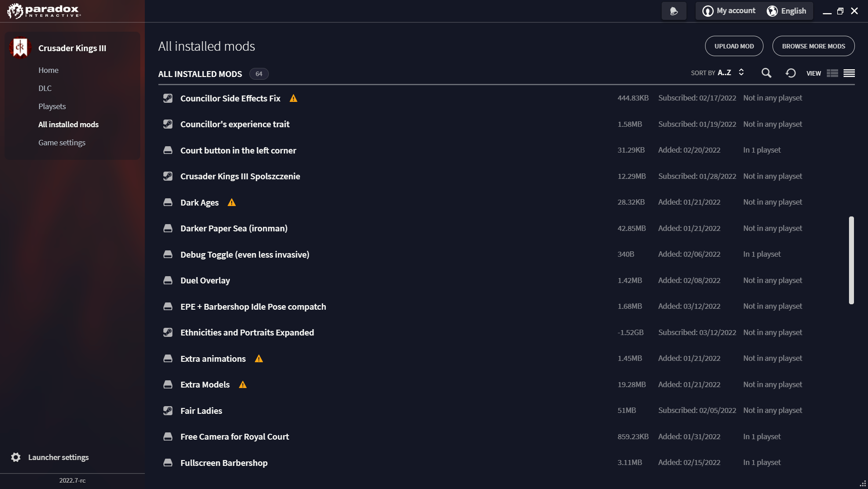Select Ethnicities and Portraits Expanded mod
Screen dimensions: 868x489
click(247, 332)
